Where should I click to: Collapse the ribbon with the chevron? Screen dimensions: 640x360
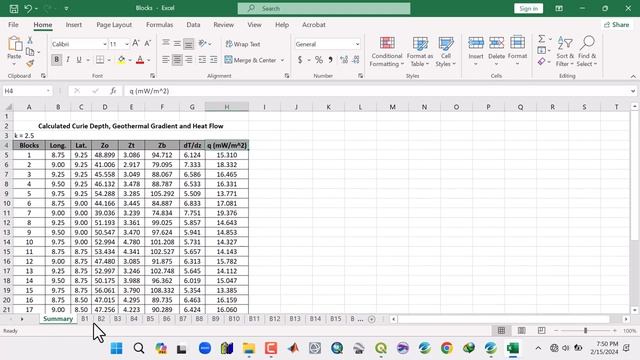633,76
